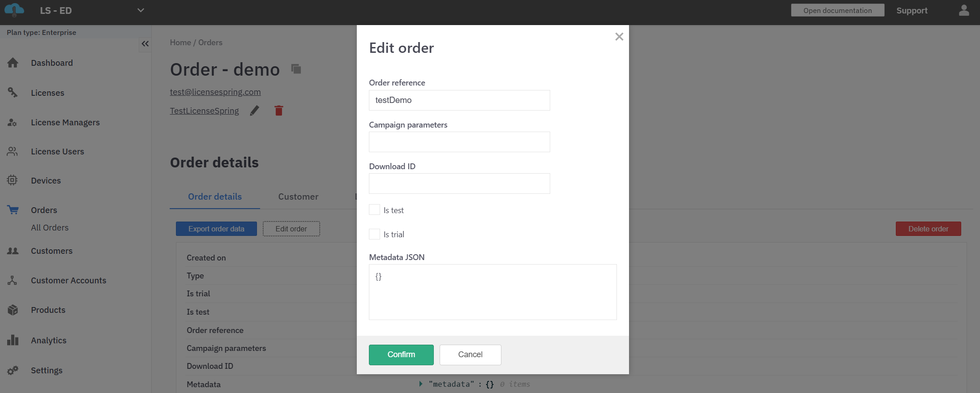980x393 pixels.
Task: Open the user profile icon menu
Action: (x=964, y=10)
